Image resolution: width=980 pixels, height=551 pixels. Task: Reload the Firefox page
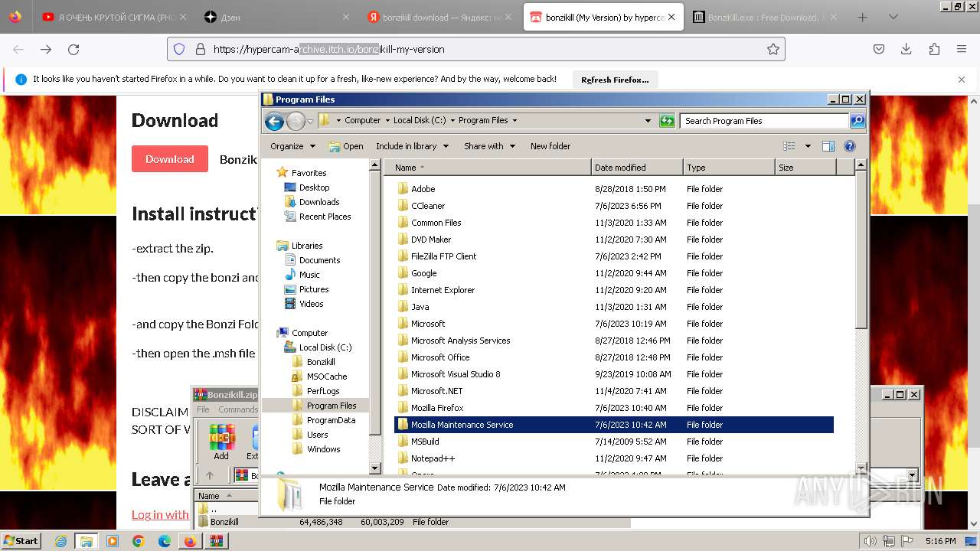[x=73, y=49]
